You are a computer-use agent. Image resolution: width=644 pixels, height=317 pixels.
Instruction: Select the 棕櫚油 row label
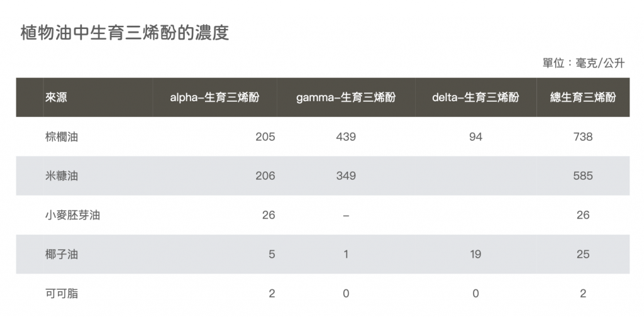click(62, 136)
